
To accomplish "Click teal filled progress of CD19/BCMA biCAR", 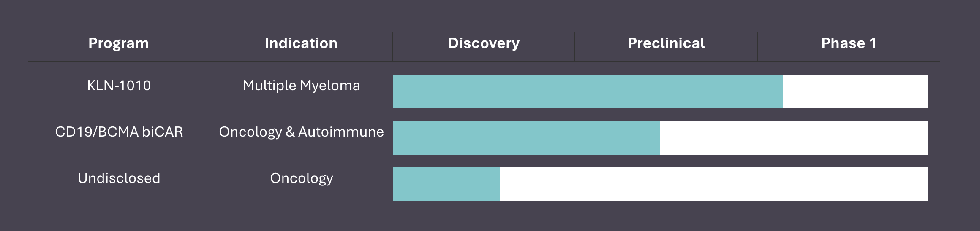I will click(x=526, y=138).
